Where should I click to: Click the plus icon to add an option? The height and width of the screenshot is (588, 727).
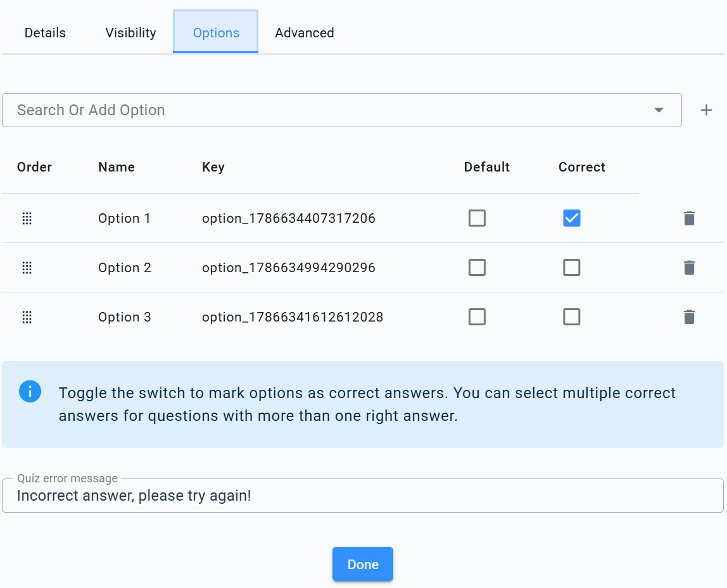[x=706, y=110]
